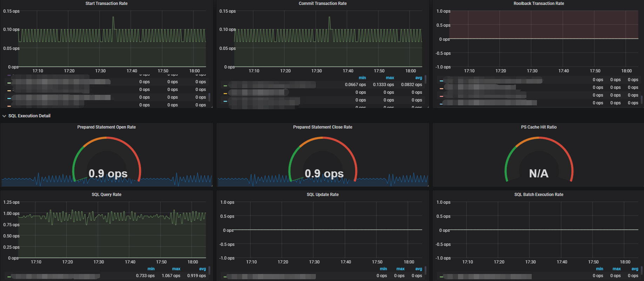This screenshot has width=644, height=281.
Task: Open SQL Update Rate panel title menu
Action: [323, 195]
